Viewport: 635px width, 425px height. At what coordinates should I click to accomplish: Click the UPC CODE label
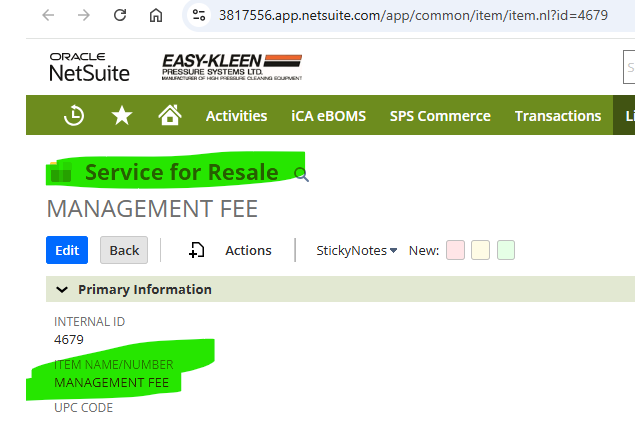83,408
